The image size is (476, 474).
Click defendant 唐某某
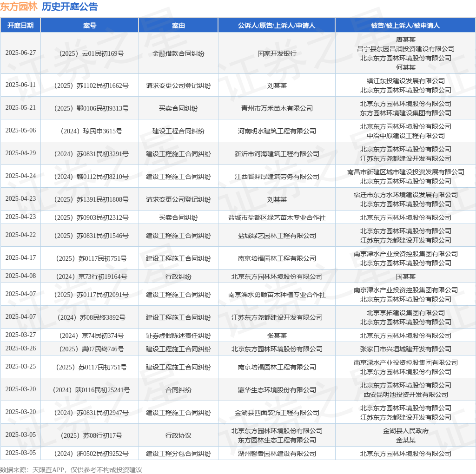405,39
